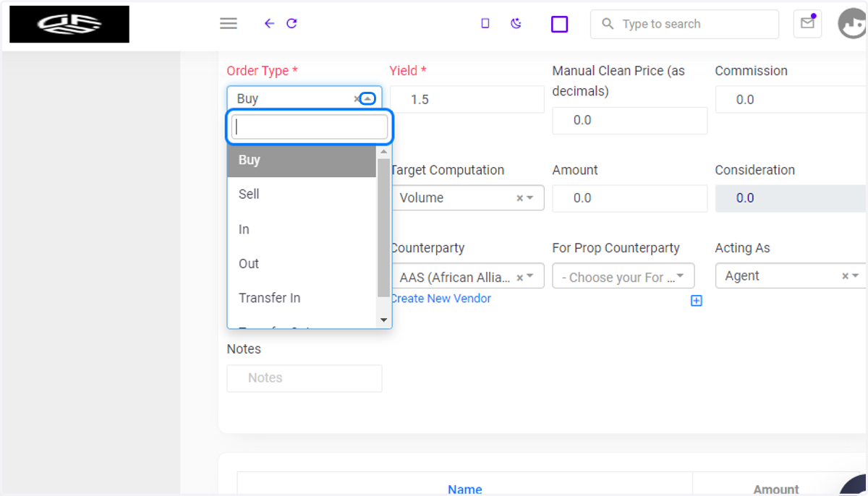This screenshot has width=868, height=496.
Task: Select the In option
Action: pyautogui.click(x=302, y=229)
